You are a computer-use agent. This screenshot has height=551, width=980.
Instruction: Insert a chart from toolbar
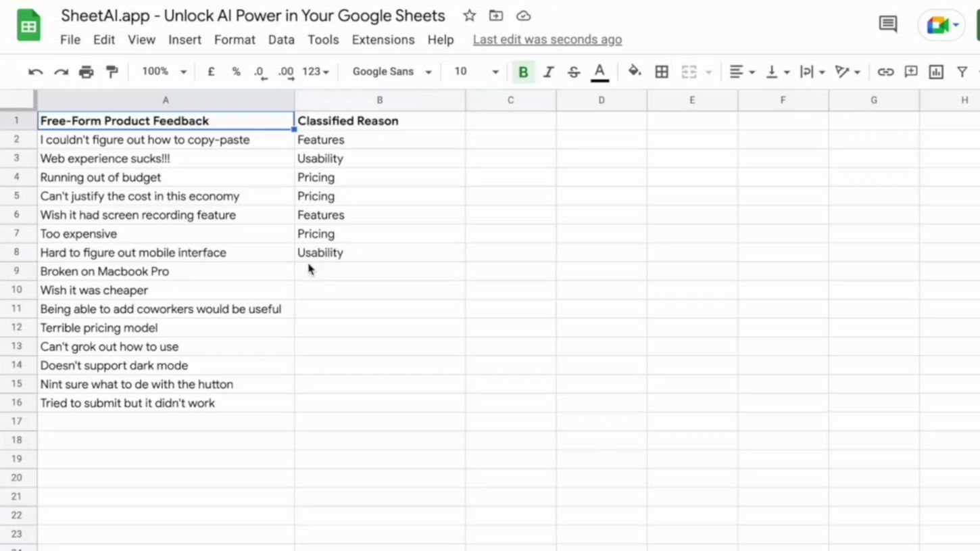[936, 72]
